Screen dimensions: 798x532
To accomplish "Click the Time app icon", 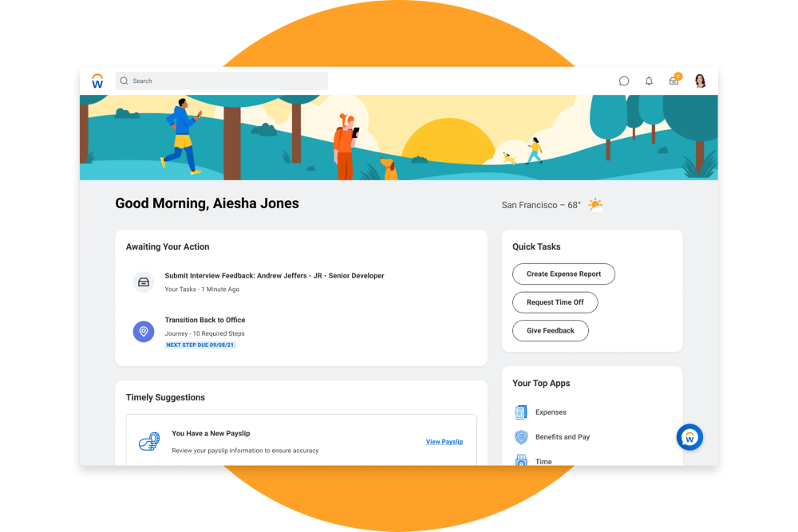I will [x=521, y=460].
